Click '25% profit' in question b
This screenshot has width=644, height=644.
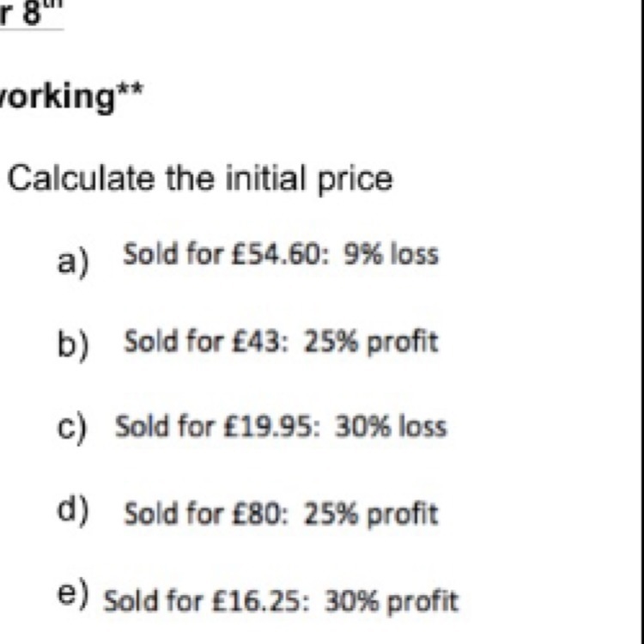click(x=371, y=343)
